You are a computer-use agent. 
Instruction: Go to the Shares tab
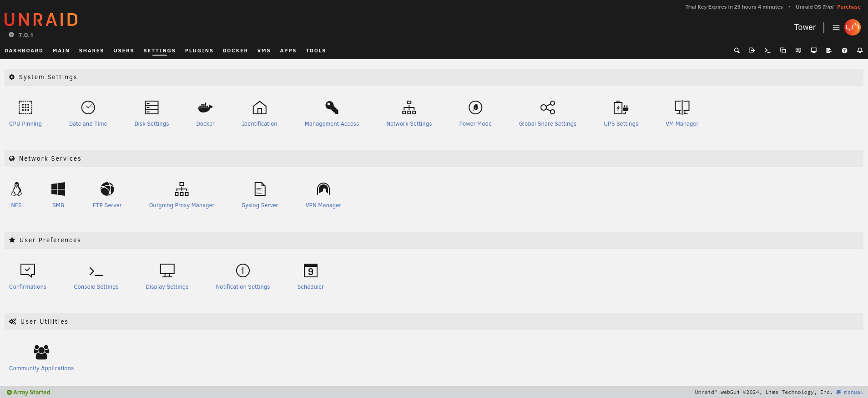tap(91, 51)
